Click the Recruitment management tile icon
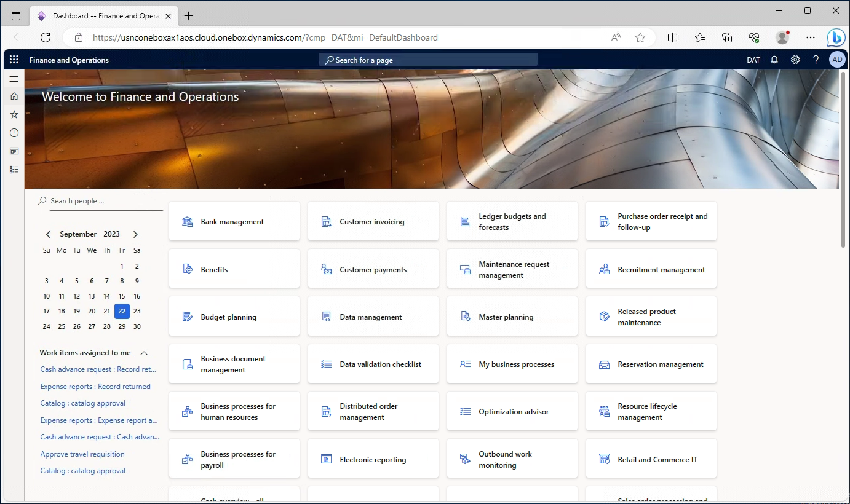850x504 pixels. pyautogui.click(x=605, y=269)
